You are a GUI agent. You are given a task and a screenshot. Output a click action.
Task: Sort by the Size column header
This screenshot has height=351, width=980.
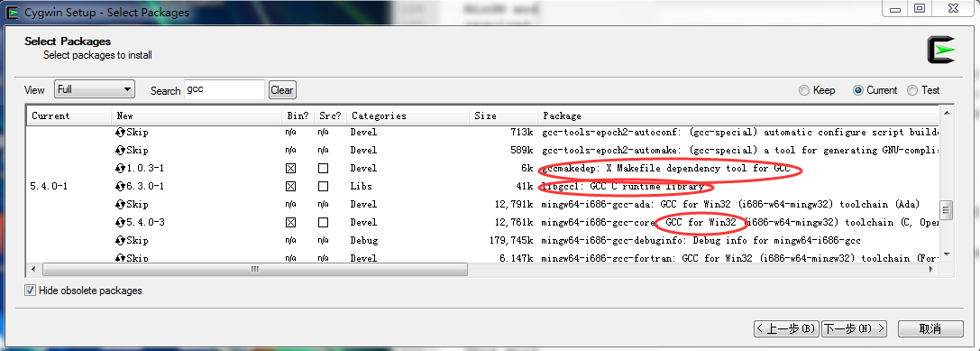coord(503,115)
